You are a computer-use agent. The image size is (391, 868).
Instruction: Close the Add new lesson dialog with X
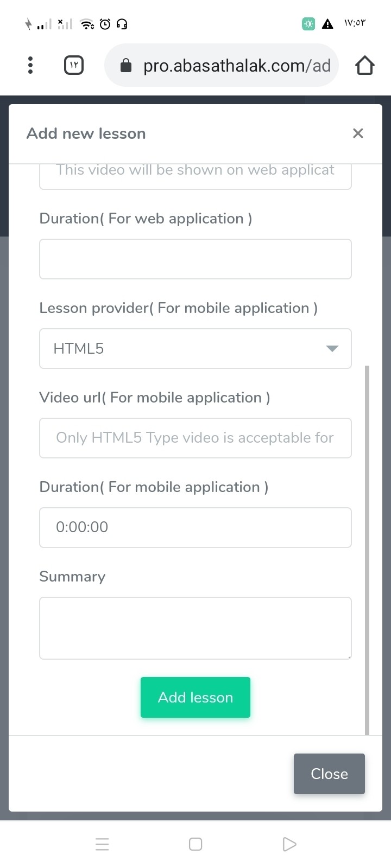pyautogui.click(x=357, y=133)
